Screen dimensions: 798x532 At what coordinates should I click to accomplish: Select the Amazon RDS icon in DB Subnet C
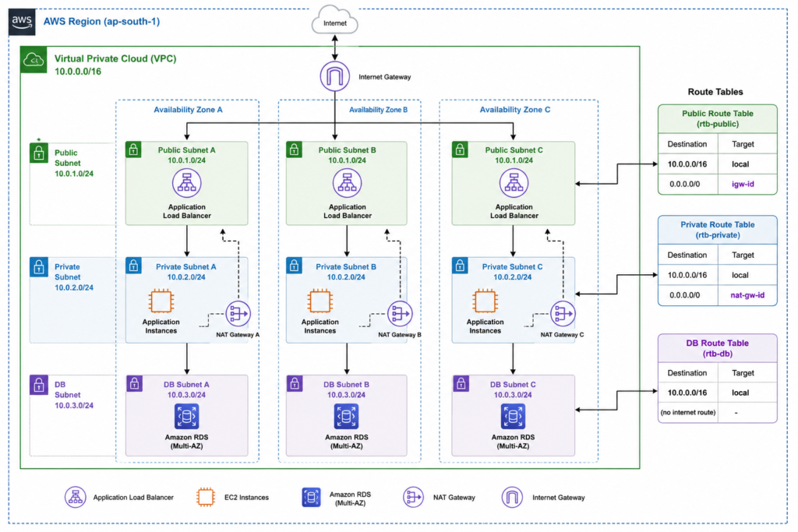[x=513, y=416]
